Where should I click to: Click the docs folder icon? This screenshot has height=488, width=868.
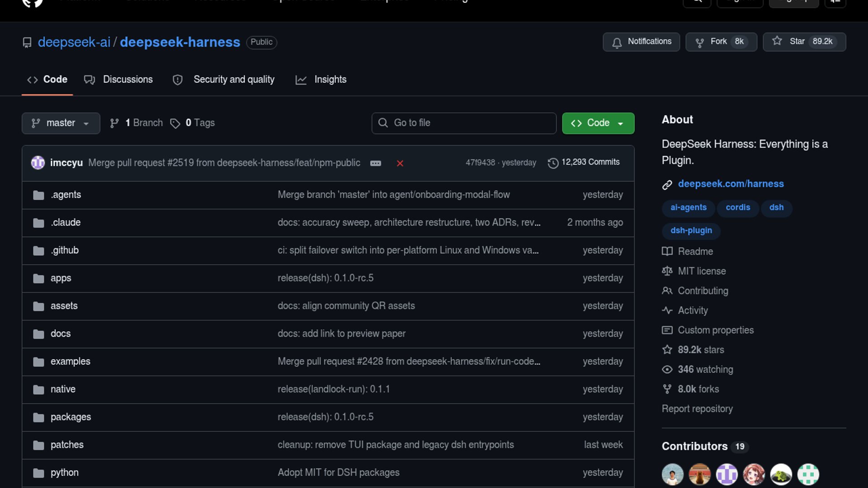coord(38,334)
